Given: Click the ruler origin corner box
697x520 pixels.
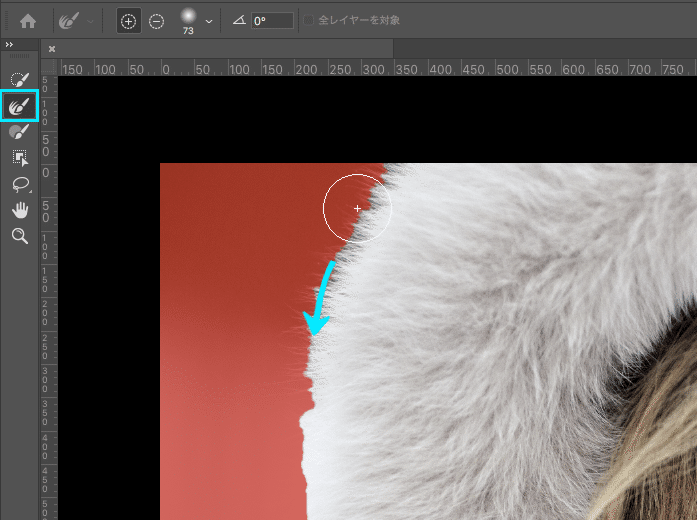Looking at the screenshot, I should 49,68.
